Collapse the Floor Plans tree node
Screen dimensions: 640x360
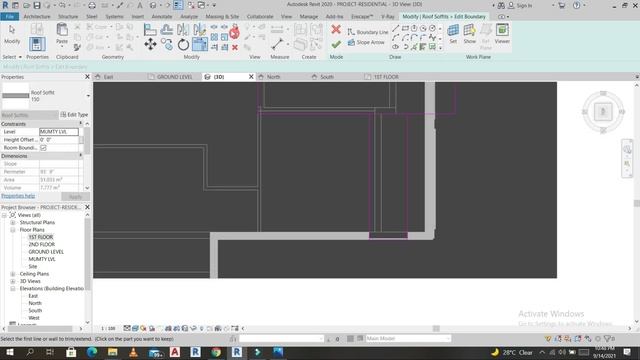13,230
